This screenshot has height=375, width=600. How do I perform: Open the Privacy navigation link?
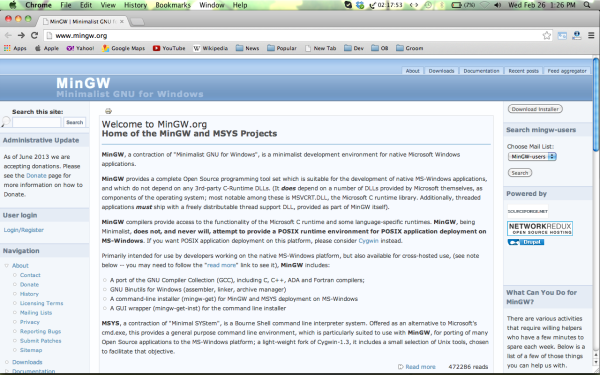pyautogui.click(x=29, y=322)
